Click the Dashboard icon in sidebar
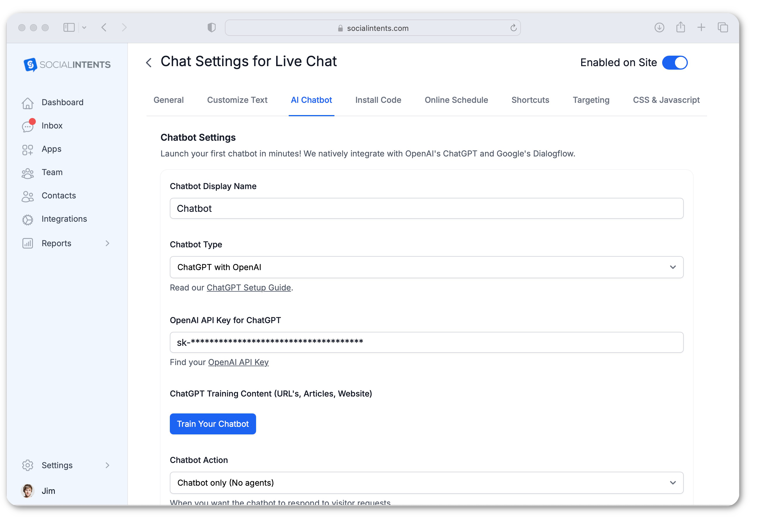 pos(28,102)
